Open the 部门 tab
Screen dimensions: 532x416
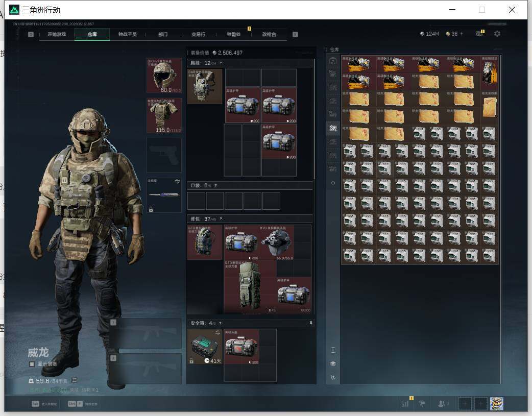point(163,34)
